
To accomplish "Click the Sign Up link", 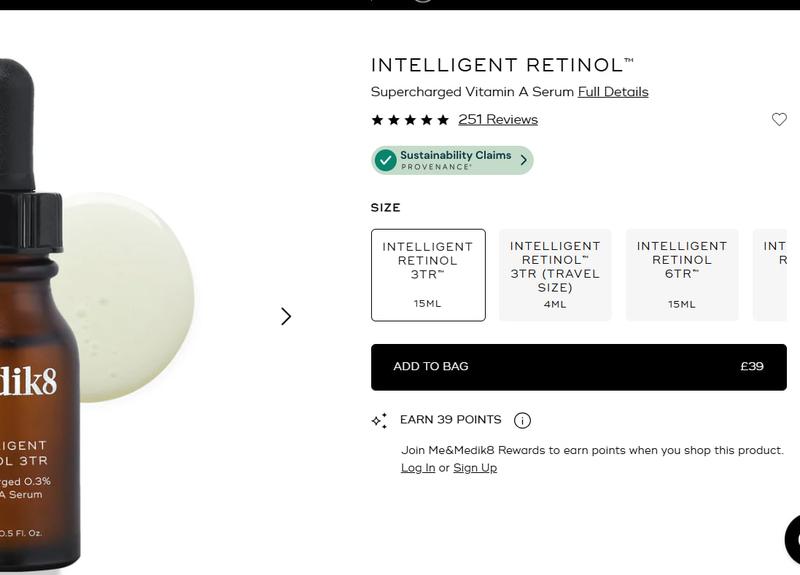I will click(474, 468).
